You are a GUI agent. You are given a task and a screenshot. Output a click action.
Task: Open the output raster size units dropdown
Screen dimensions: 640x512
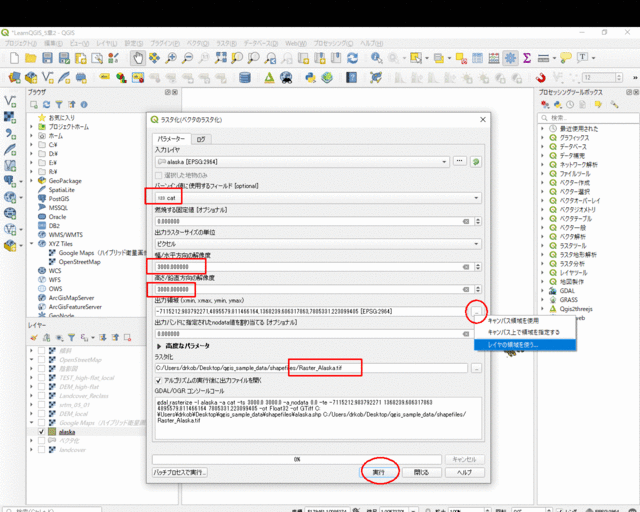[x=318, y=244]
